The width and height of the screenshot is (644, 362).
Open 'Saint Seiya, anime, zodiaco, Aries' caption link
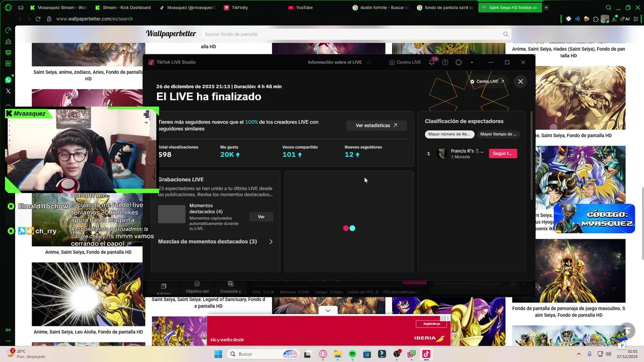pyautogui.click(x=88, y=75)
